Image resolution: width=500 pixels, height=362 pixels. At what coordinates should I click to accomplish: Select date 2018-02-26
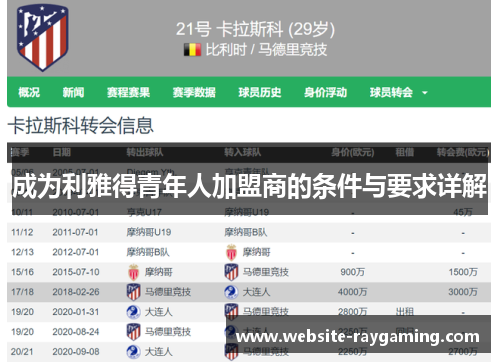click(76, 292)
